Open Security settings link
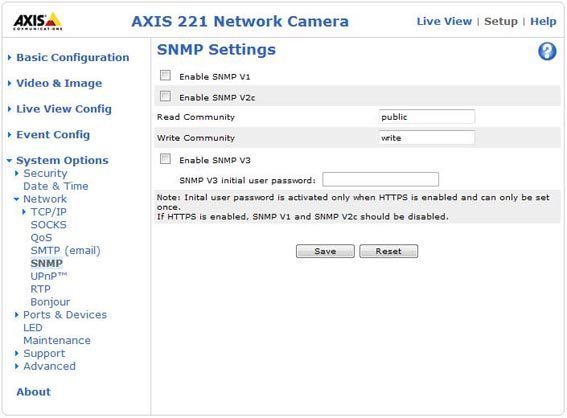 [45, 173]
